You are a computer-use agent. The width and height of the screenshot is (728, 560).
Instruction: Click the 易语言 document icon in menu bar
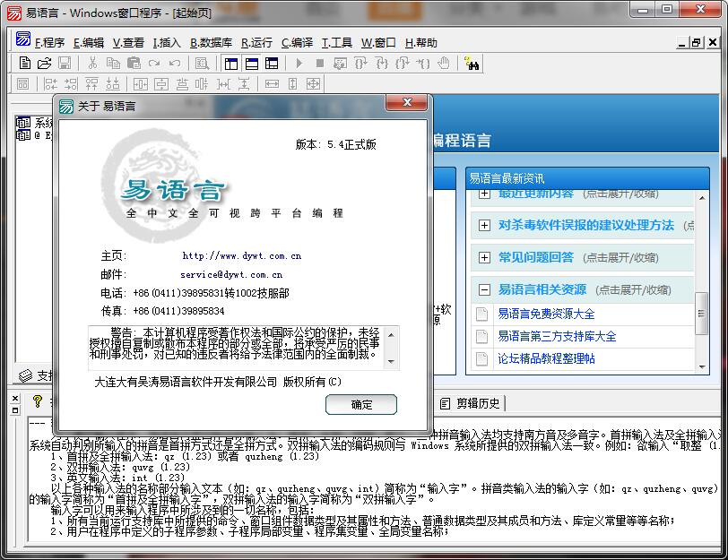(x=23, y=39)
